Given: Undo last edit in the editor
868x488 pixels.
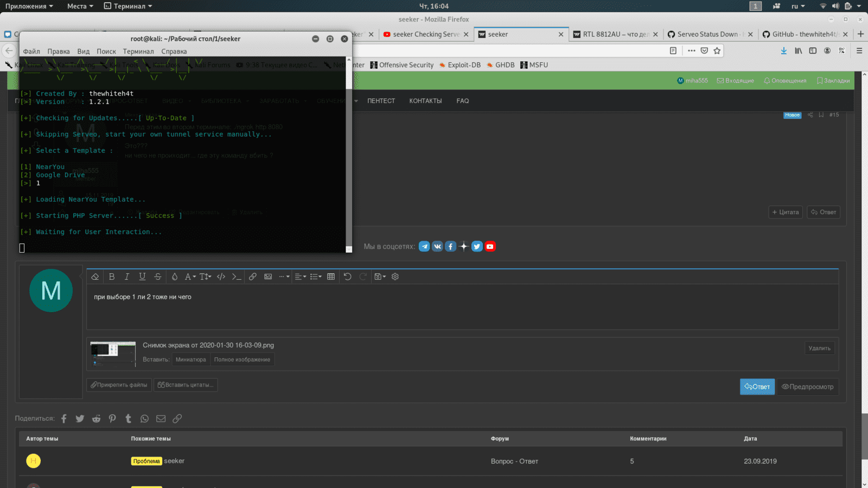Looking at the screenshot, I should coord(348,277).
